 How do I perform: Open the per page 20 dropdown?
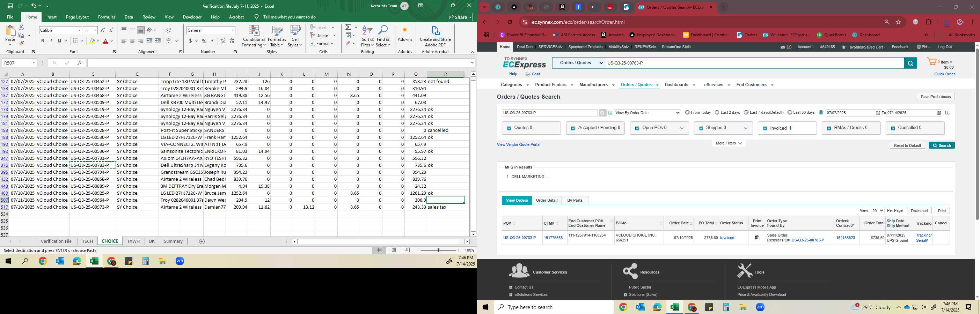pos(877,211)
